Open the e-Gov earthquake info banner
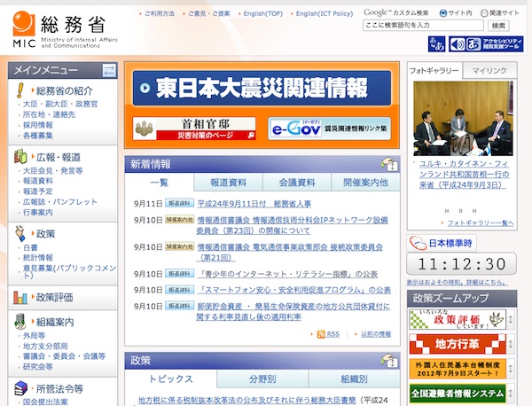 click(x=330, y=129)
